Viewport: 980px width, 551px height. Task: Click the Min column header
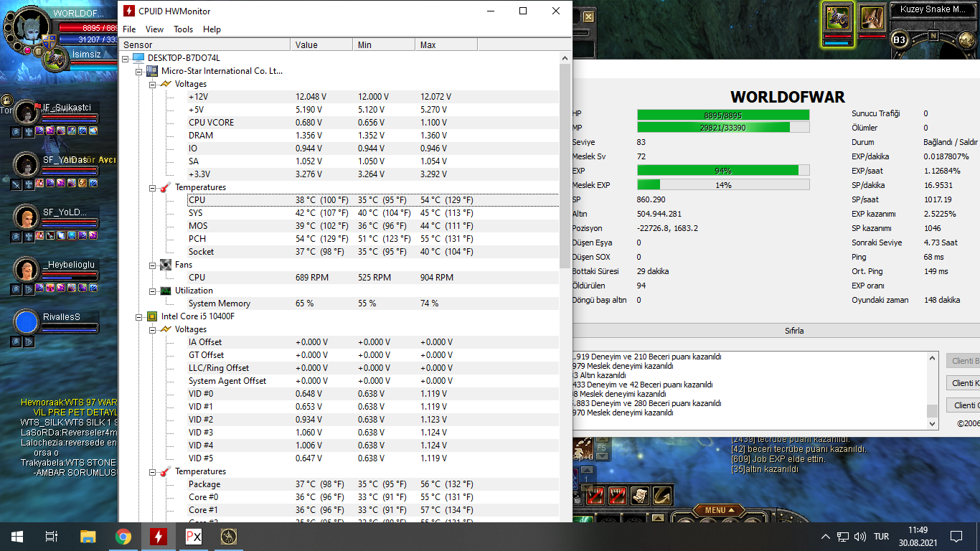(x=384, y=45)
